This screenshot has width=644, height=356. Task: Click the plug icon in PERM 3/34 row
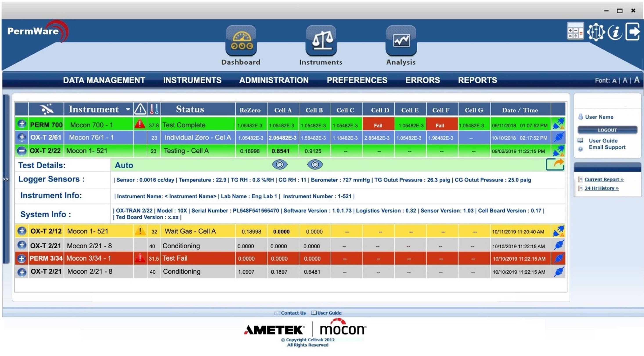click(x=559, y=258)
